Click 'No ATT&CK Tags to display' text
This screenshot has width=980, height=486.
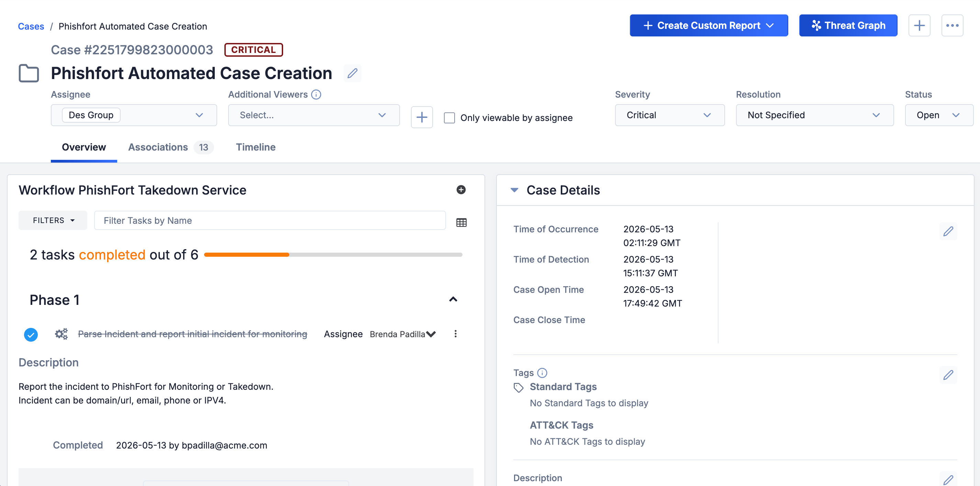[x=587, y=441]
